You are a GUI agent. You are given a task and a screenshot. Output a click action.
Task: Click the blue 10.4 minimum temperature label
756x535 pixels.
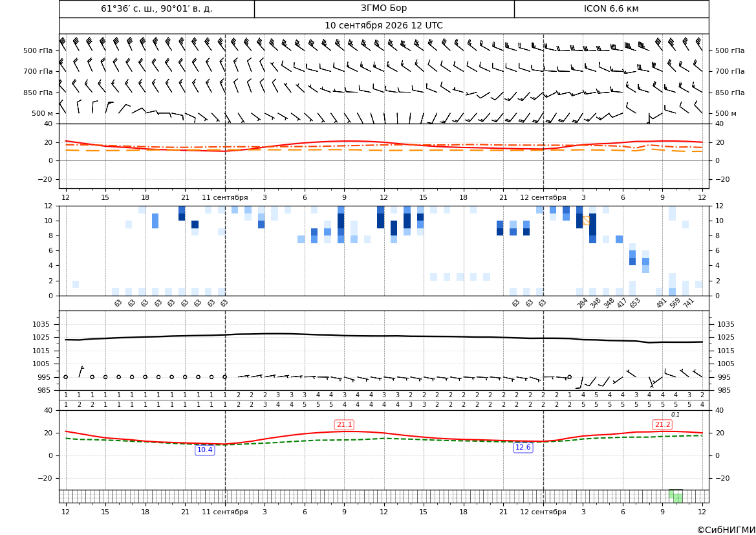[x=204, y=450]
